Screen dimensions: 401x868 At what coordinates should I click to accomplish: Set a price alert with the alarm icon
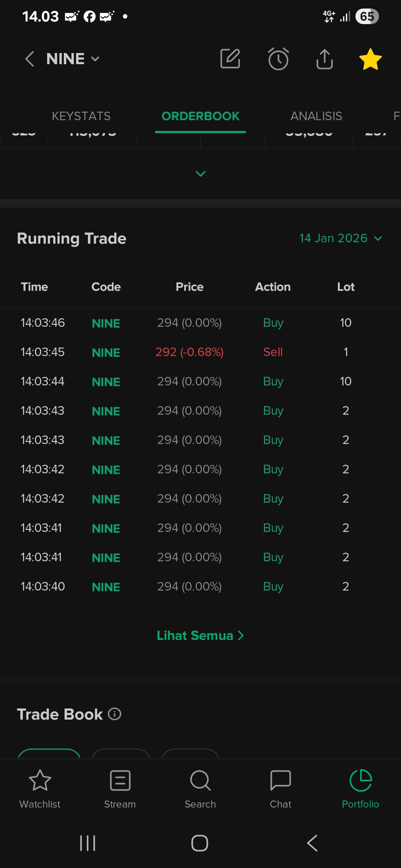pos(278,59)
